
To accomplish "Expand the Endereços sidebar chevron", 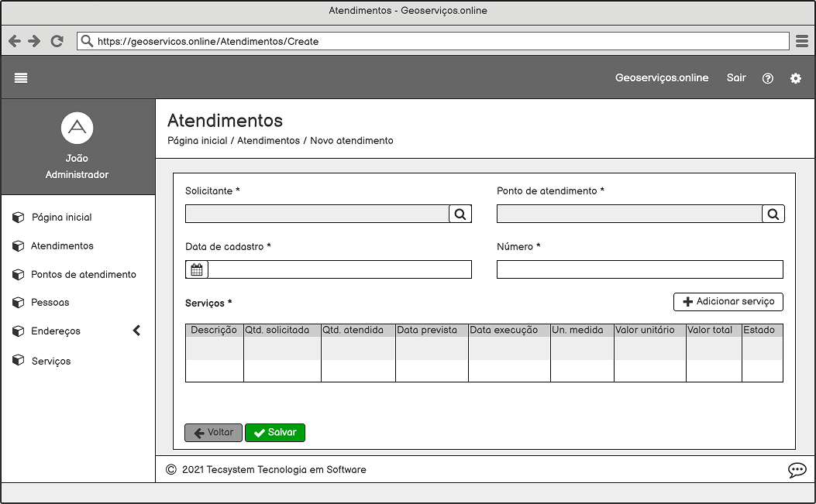I will 136,331.
